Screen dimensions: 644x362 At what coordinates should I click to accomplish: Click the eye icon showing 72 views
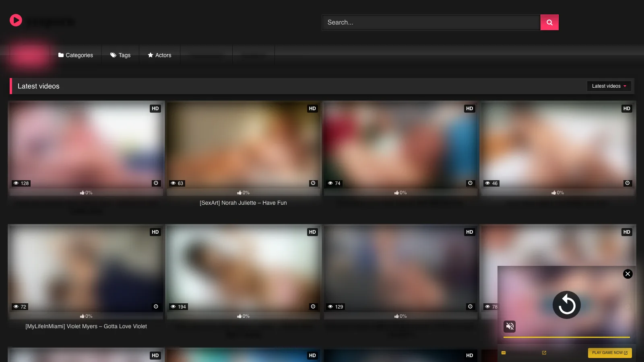tap(16, 307)
